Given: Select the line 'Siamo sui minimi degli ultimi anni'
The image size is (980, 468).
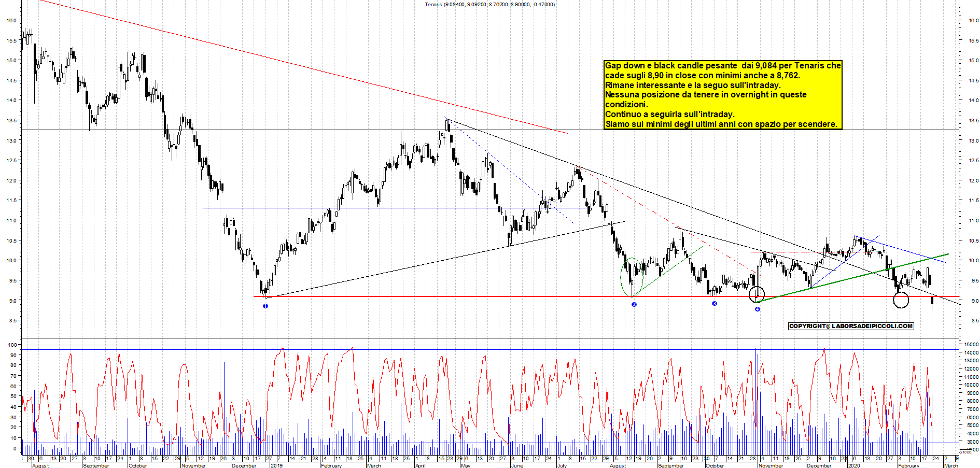Looking at the screenshot, I should (x=721, y=124).
